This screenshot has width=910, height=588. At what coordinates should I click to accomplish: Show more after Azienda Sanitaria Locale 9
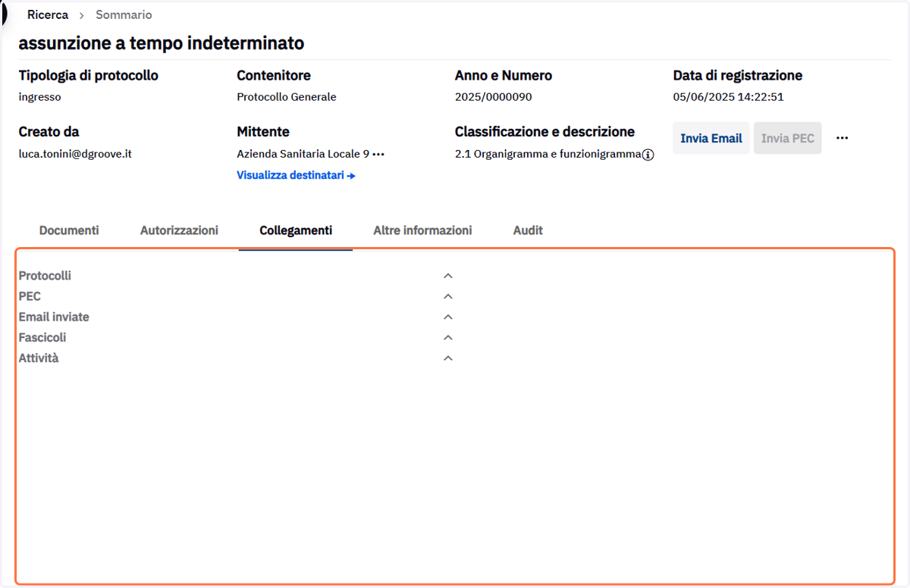pyautogui.click(x=378, y=154)
